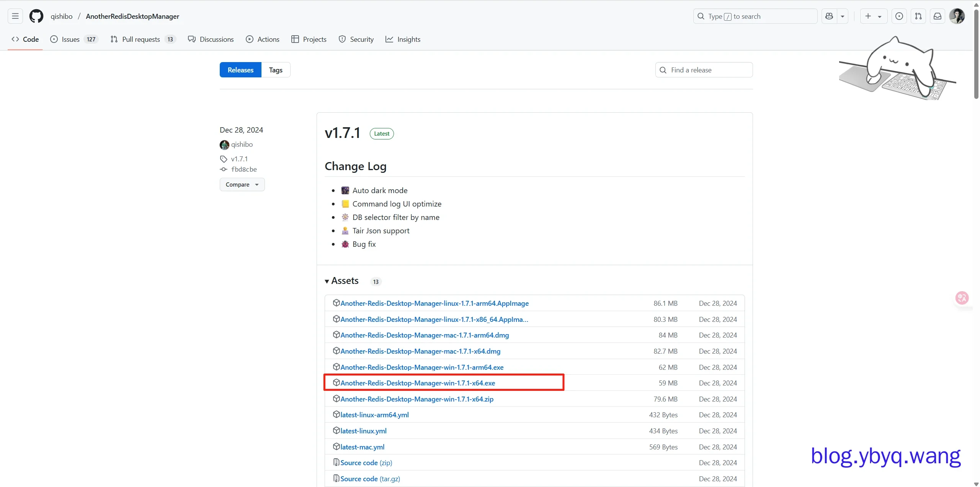This screenshot has height=487, width=980.
Task: Open the Projects tab
Action: (x=309, y=39)
